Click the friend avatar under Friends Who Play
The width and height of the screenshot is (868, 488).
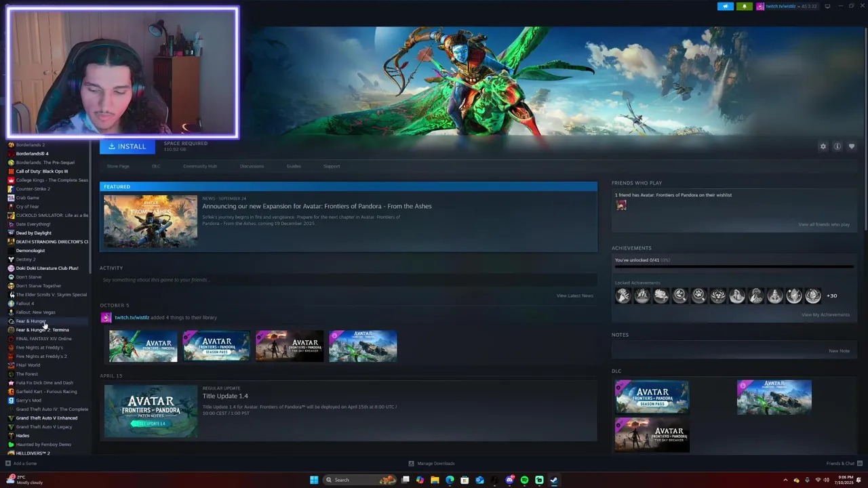[621, 205]
